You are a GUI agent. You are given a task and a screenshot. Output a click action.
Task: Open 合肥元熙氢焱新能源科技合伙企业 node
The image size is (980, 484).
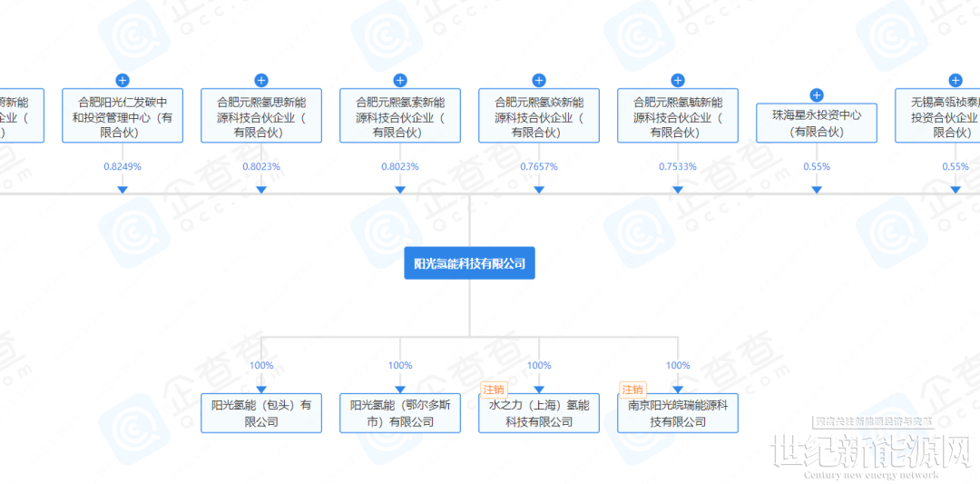coord(539,115)
